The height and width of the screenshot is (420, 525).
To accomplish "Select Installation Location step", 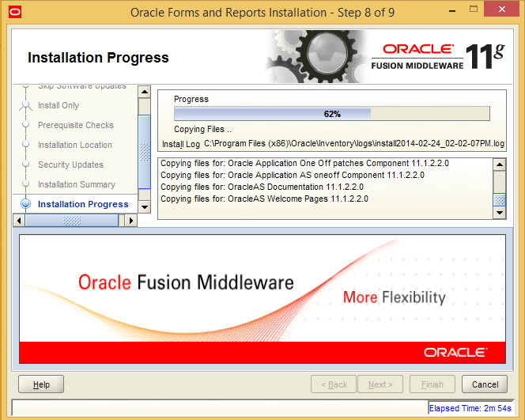I will click(75, 145).
